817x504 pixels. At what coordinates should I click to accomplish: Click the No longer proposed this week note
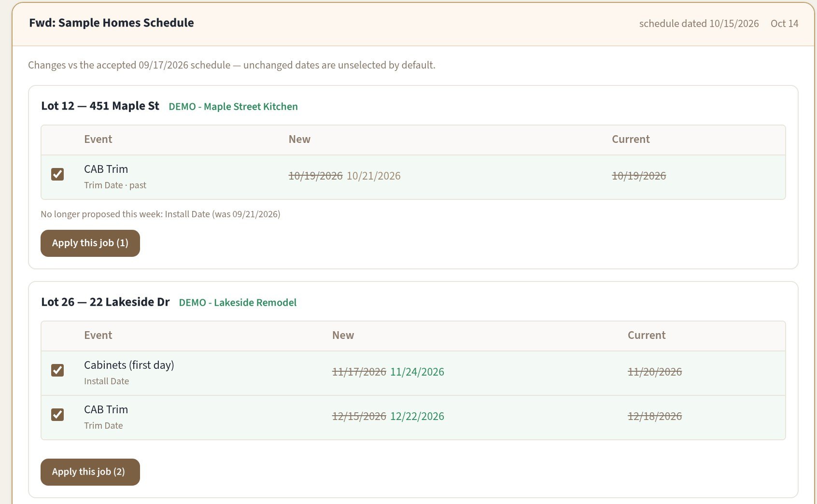tap(160, 214)
